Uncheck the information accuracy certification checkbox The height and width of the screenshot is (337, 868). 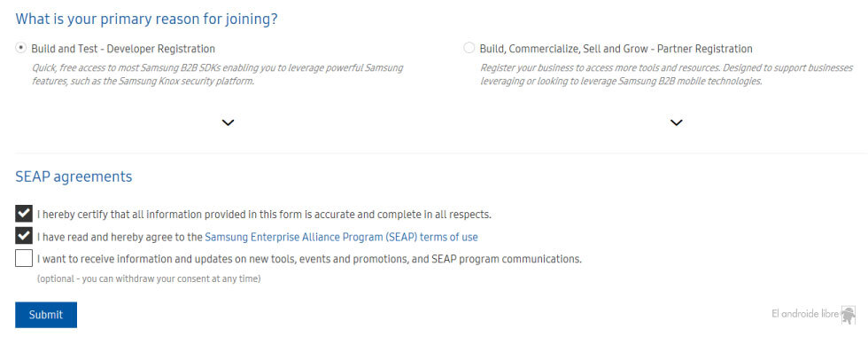click(24, 214)
